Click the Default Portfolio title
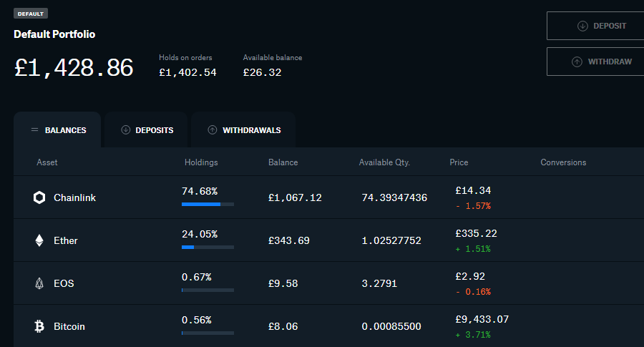 coord(54,34)
